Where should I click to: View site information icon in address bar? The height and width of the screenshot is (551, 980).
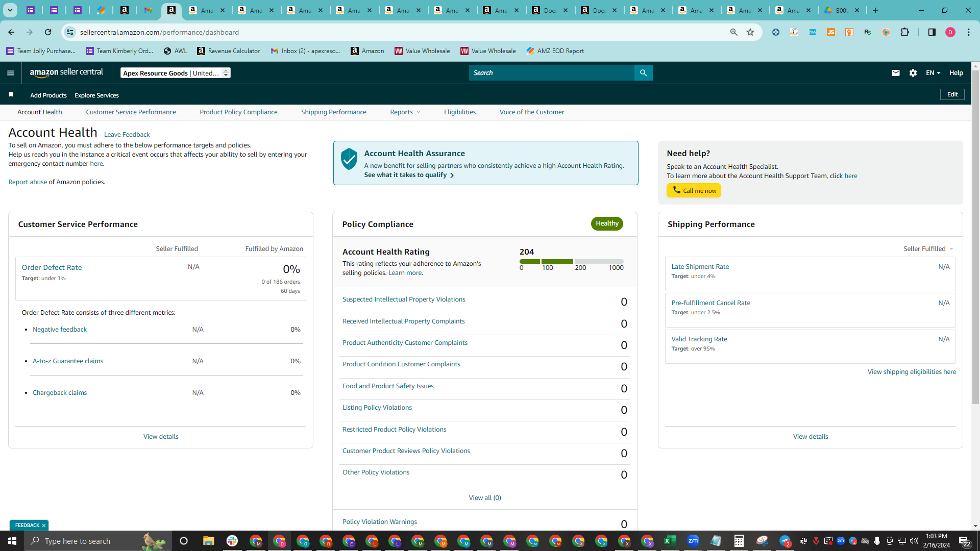pyautogui.click(x=70, y=32)
